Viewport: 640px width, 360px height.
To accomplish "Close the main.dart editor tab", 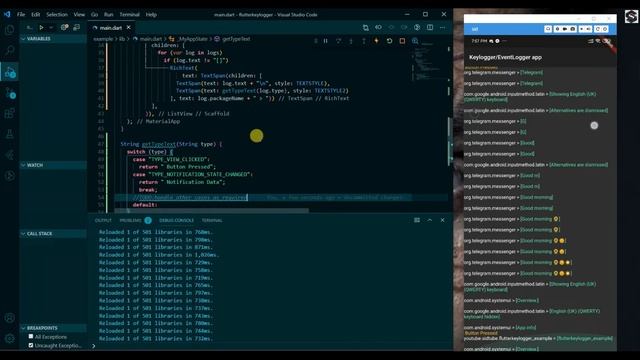I will tap(129, 27).
